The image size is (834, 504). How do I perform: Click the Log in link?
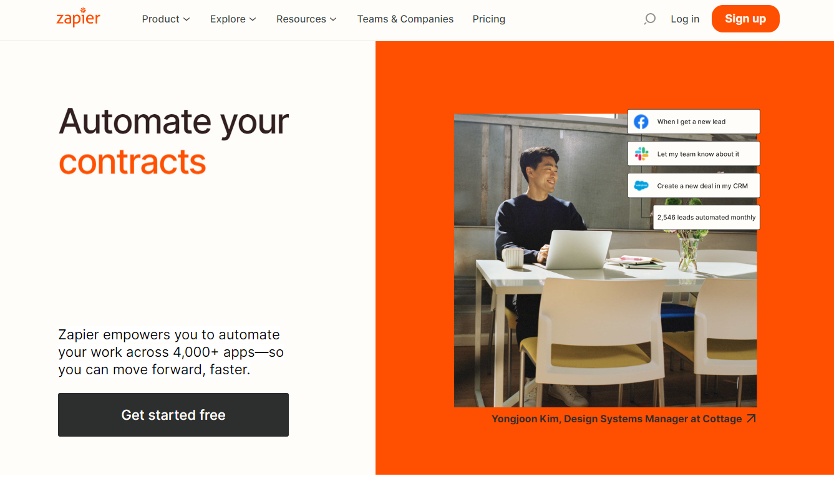click(x=685, y=19)
